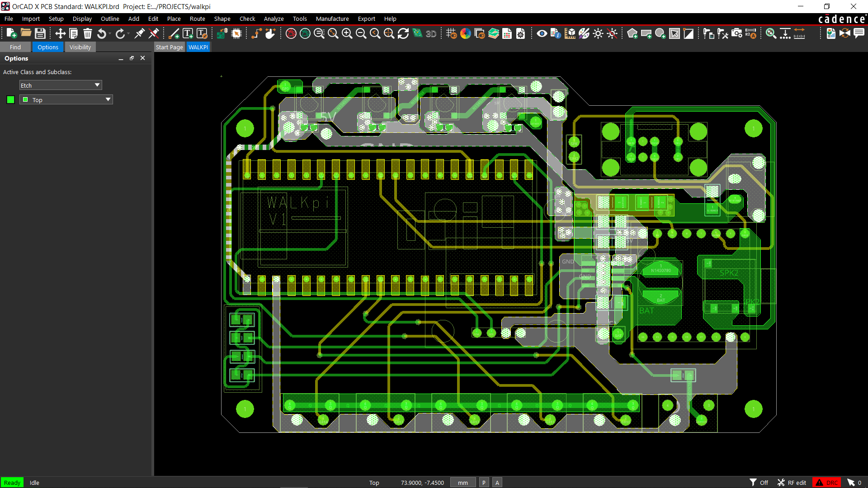Select the Zoom In tool

point(347,33)
